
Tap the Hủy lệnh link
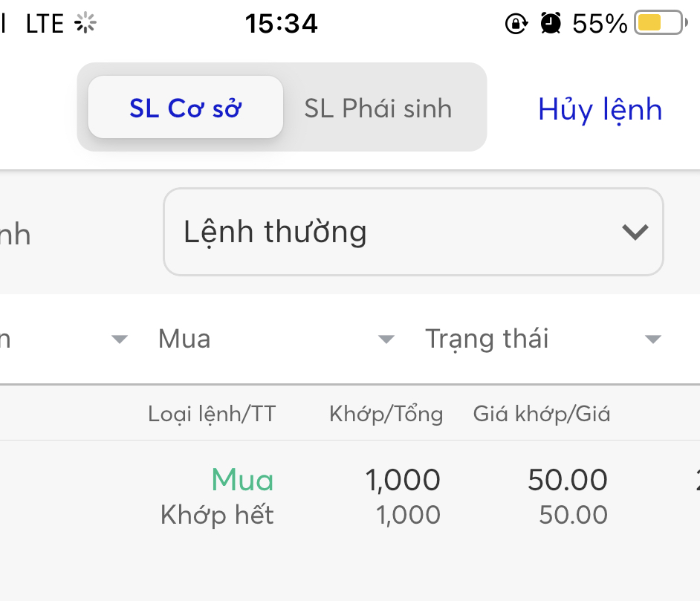point(600,109)
